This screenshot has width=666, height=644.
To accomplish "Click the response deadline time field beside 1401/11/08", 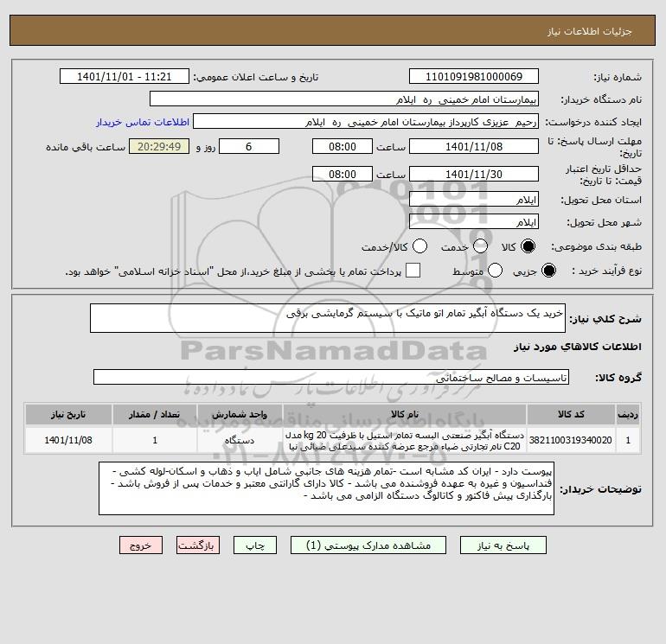I will pyautogui.click(x=343, y=146).
